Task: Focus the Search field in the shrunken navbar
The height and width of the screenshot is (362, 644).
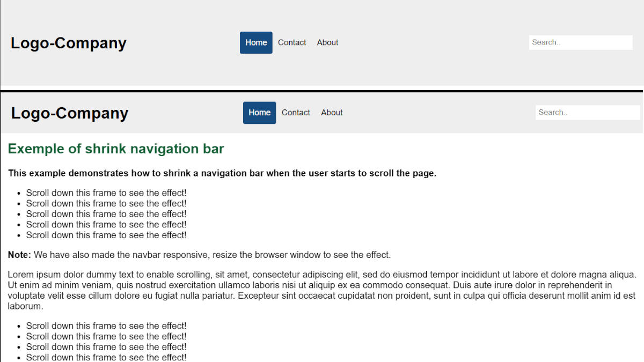Action: 588,113
